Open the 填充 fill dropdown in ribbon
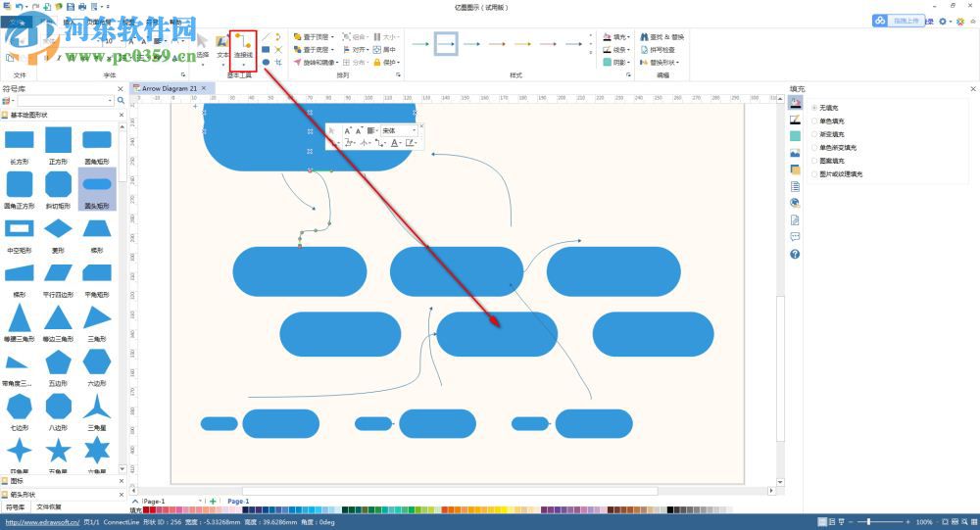The width and height of the screenshot is (980, 530). [616, 37]
